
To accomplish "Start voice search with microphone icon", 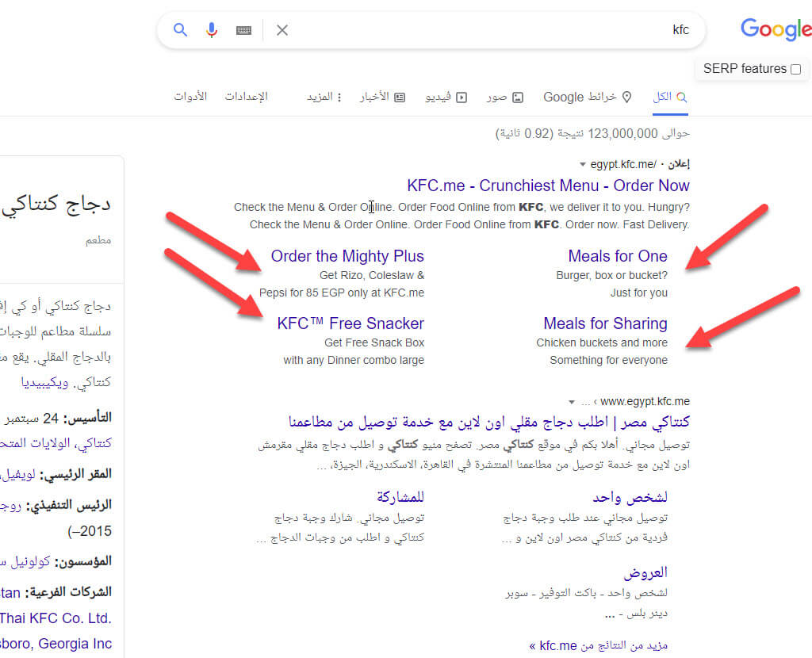I will 211,30.
